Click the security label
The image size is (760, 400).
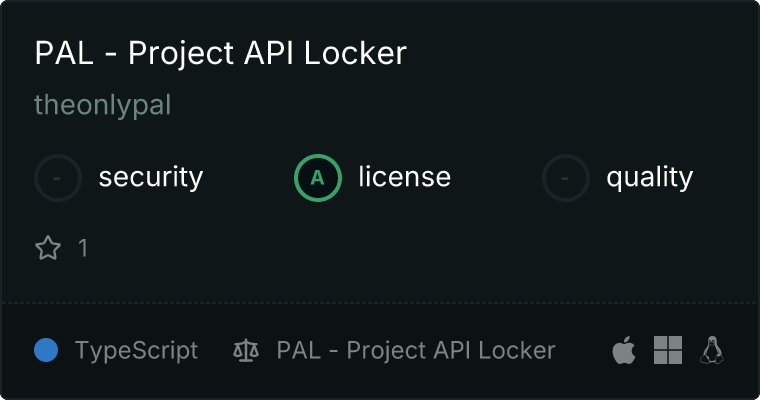point(150,178)
